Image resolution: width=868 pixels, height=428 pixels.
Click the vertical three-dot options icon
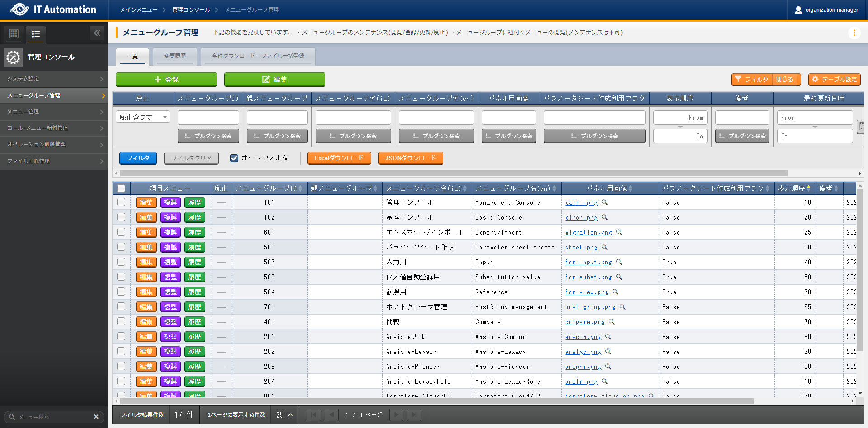coord(854,33)
